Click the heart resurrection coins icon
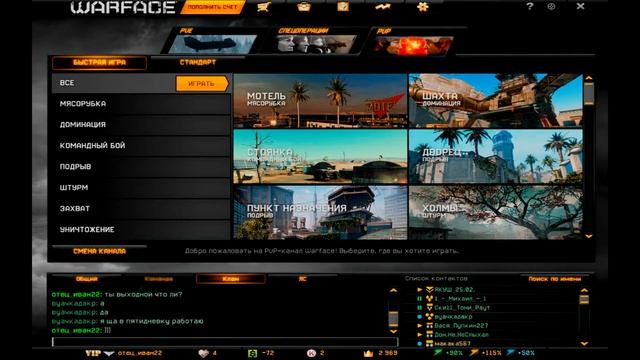This screenshot has height=360, width=640. 203,353
